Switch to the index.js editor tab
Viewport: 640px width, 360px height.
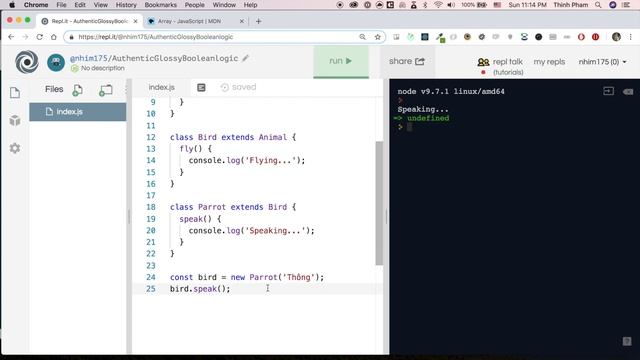coord(162,87)
